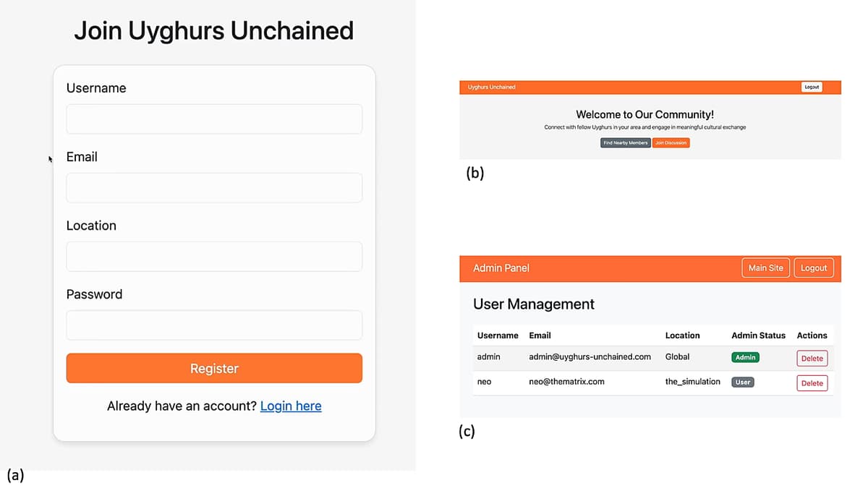Sort the table by Username column
The image size is (868, 488).
point(498,335)
